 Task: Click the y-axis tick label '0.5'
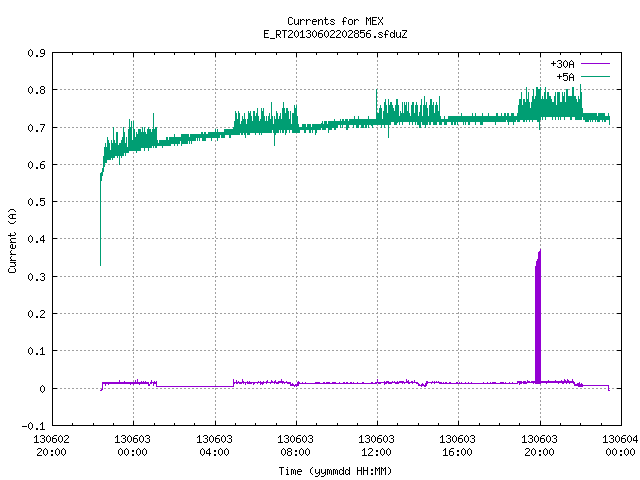pyautogui.click(x=36, y=202)
